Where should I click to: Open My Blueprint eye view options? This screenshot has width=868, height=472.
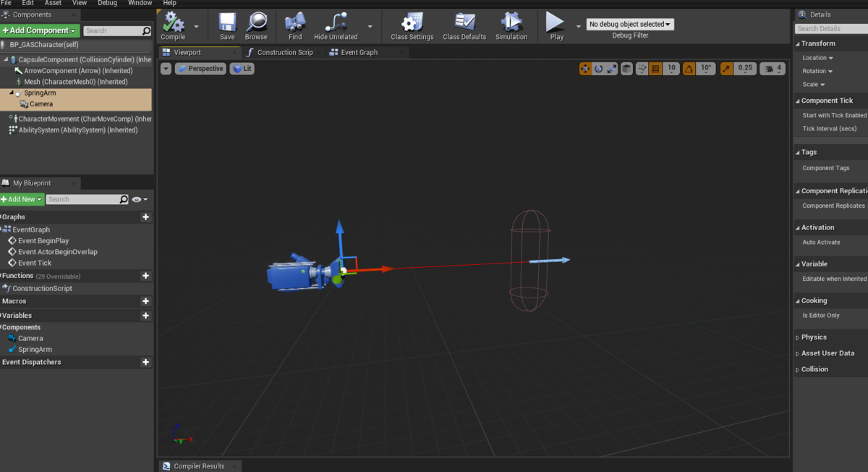tap(140, 199)
